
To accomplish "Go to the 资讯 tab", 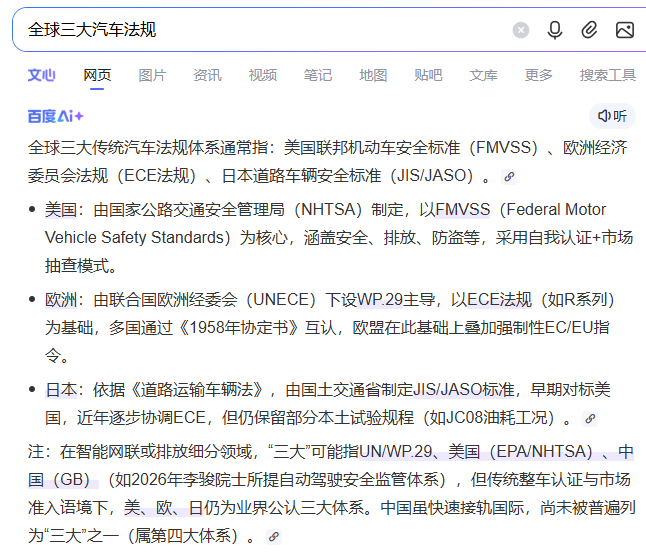I will click(208, 75).
